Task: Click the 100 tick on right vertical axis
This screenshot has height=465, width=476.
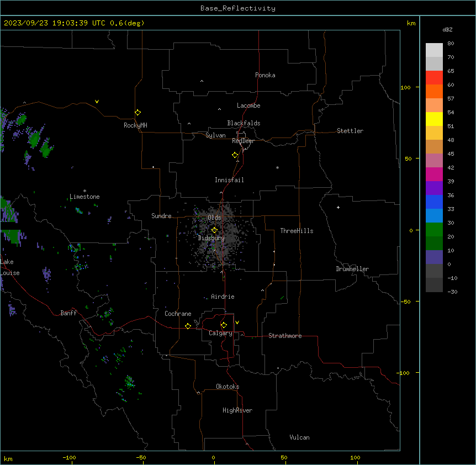Action: pos(405,87)
